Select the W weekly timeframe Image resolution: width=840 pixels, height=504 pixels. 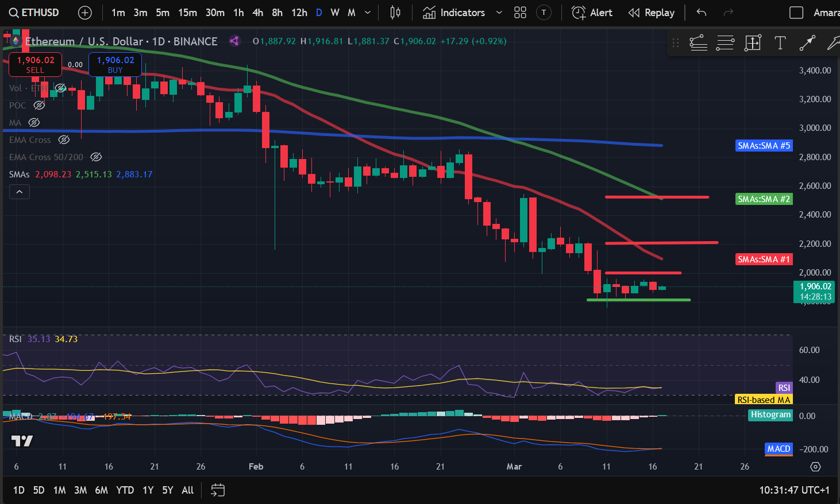[335, 13]
